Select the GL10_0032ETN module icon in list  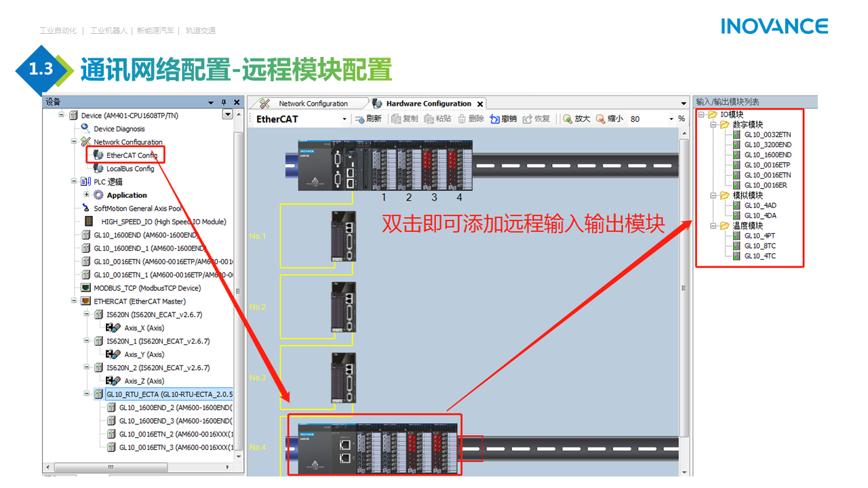[x=737, y=134]
